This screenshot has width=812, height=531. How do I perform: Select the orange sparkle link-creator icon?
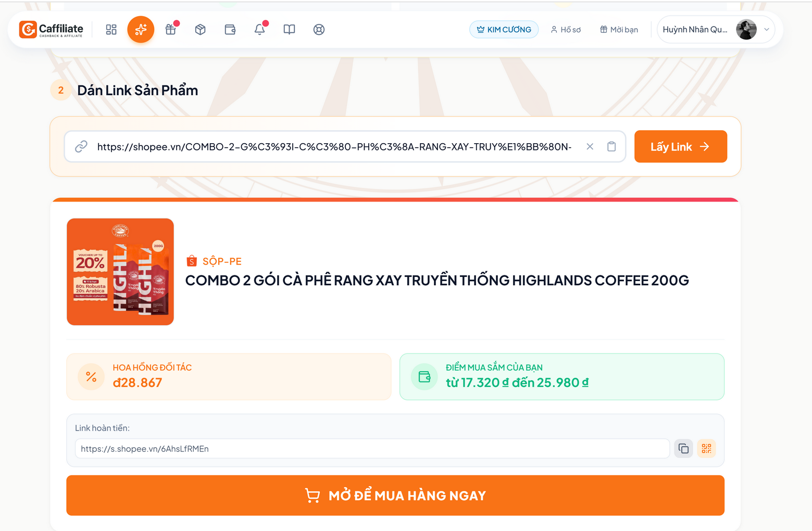[x=141, y=30]
